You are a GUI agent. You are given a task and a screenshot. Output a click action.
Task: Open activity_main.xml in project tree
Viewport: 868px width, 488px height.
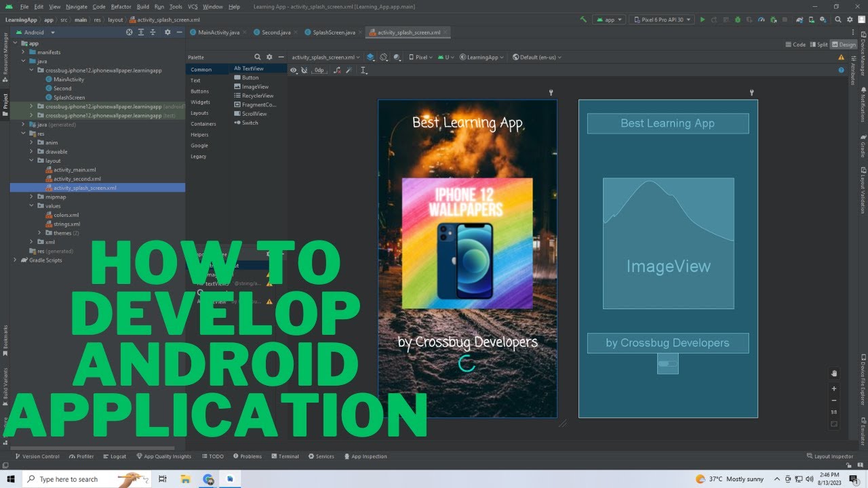point(75,169)
